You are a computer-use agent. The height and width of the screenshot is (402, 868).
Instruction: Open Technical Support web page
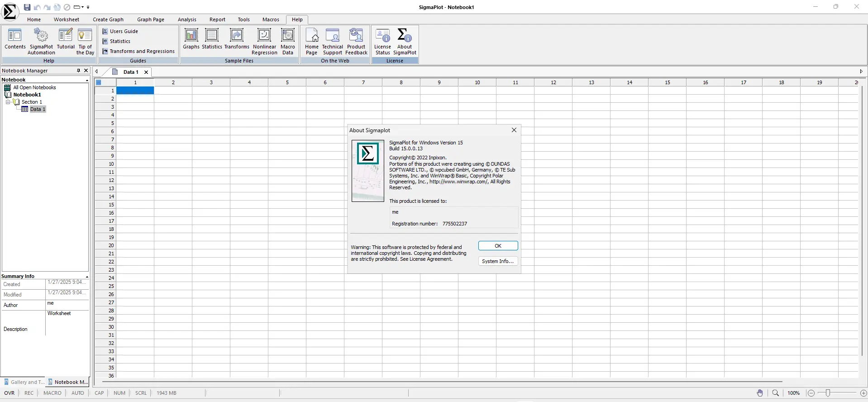pyautogui.click(x=333, y=41)
